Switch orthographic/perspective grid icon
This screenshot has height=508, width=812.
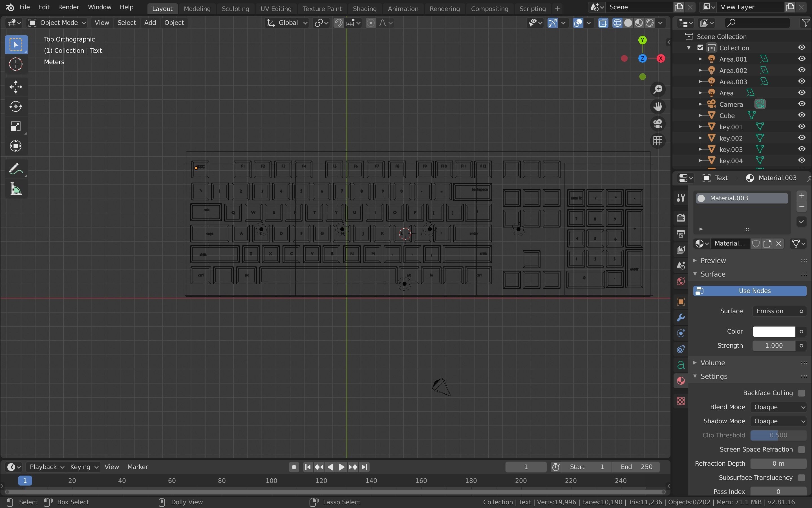click(x=658, y=141)
